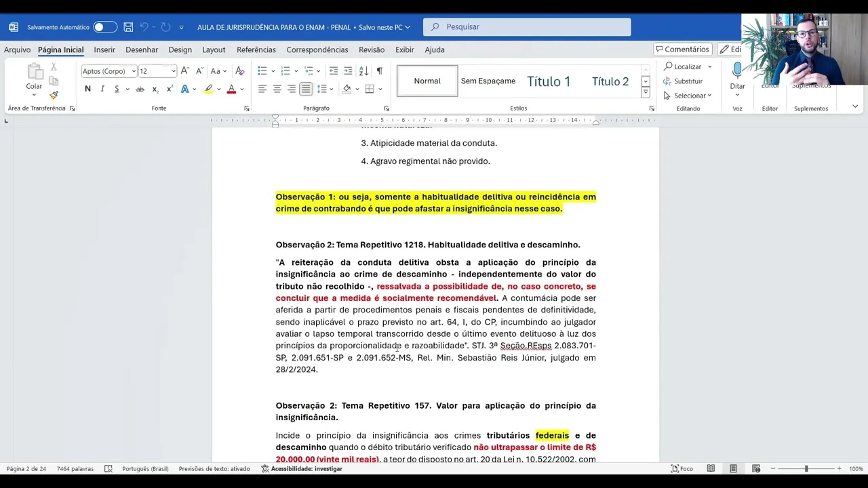Click the Multilevel List icon
This screenshot has height=488, width=868.
(x=309, y=71)
